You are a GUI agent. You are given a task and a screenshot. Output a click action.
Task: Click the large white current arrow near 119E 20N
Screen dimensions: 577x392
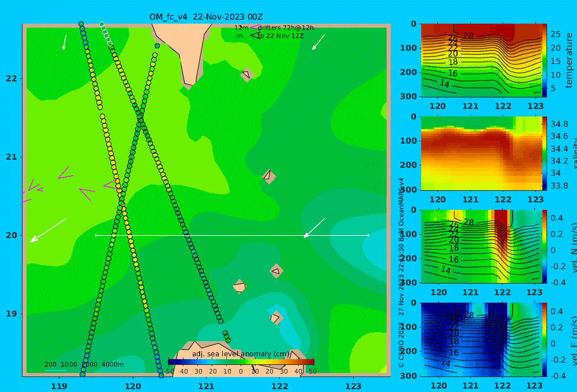pos(48,230)
